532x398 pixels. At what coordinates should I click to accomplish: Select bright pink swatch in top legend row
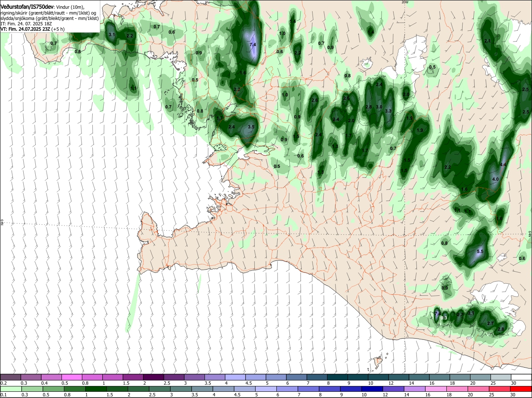tap(72, 377)
